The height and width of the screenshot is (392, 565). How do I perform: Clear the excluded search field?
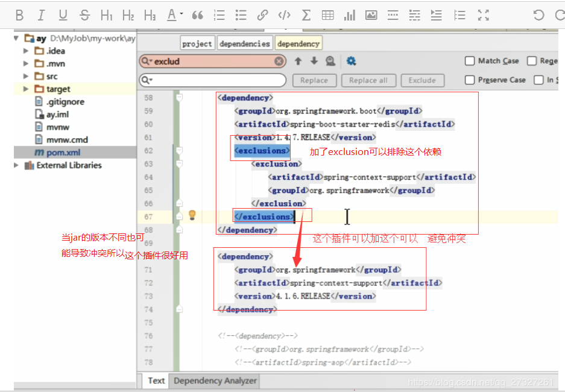pyautogui.click(x=279, y=62)
